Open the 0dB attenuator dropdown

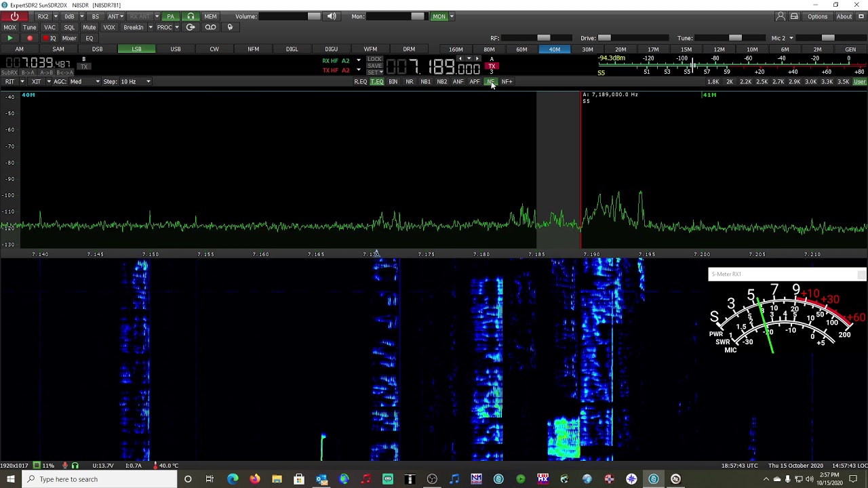tap(82, 16)
